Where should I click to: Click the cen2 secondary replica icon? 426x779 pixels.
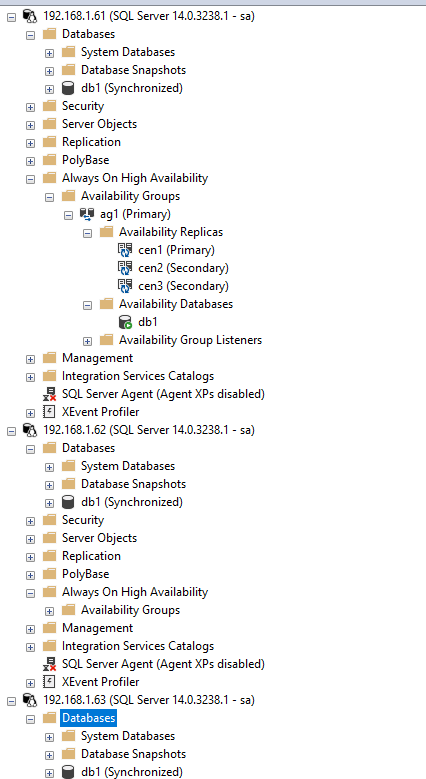click(125, 268)
